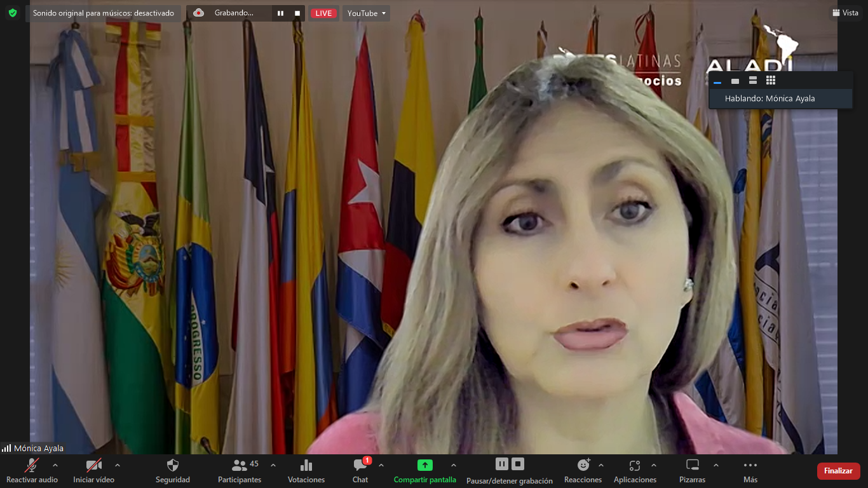
Task: Open the Participantes panel
Action: point(240,471)
